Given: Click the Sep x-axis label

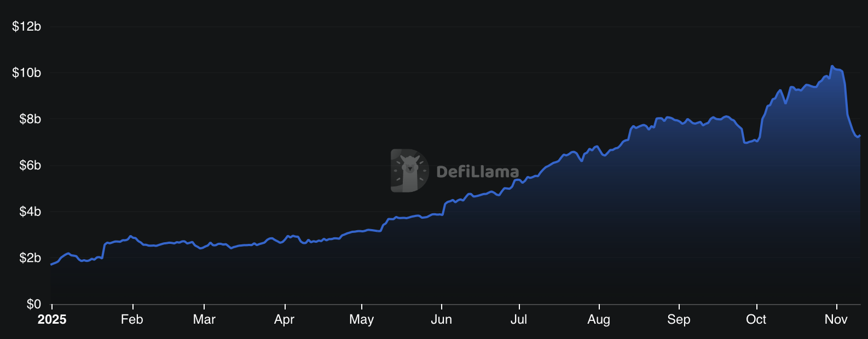Looking at the screenshot, I should 679,320.
